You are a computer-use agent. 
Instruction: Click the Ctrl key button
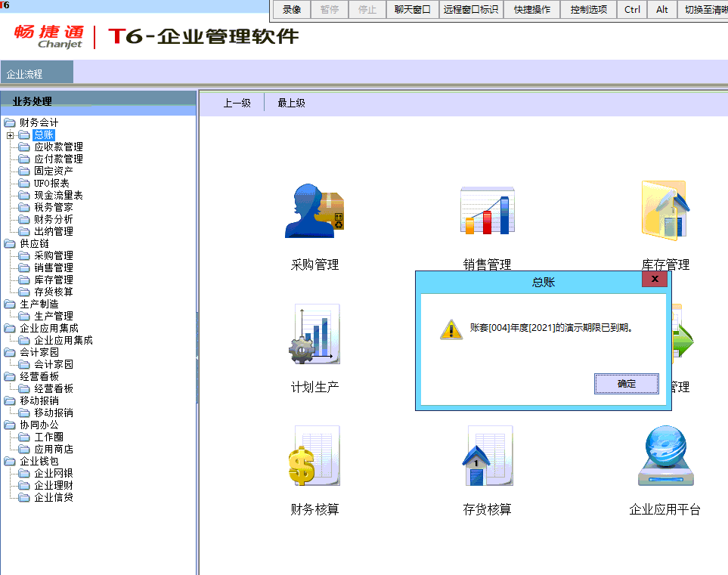pos(632,10)
